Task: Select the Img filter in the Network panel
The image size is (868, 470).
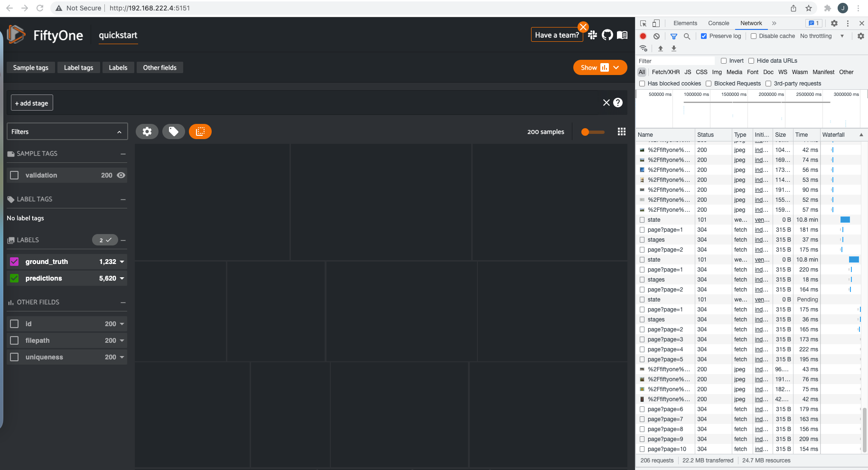Action: pyautogui.click(x=717, y=72)
